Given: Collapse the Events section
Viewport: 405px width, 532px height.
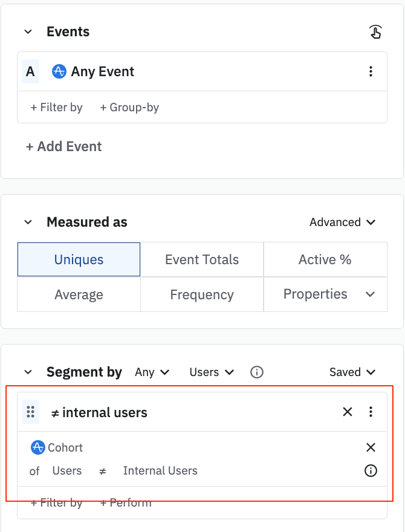Looking at the screenshot, I should (28, 32).
